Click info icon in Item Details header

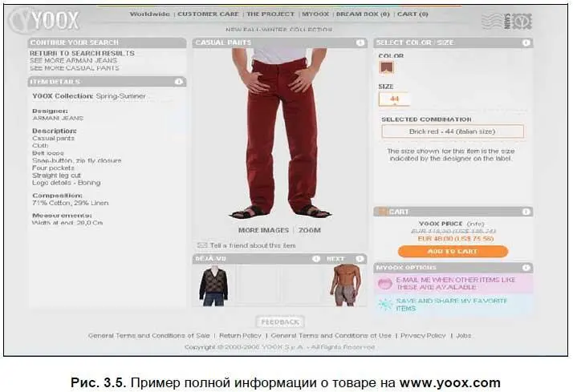point(179,82)
